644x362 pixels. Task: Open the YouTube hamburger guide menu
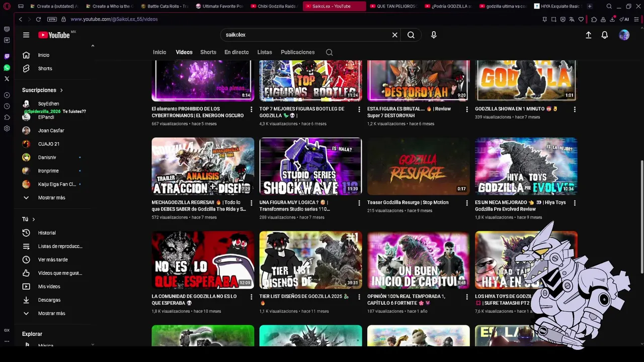click(x=26, y=35)
